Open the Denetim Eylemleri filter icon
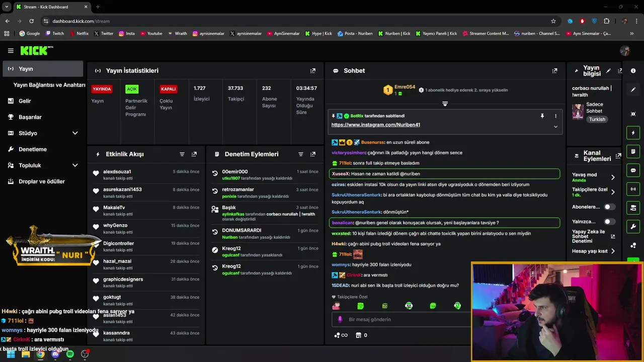This screenshot has height=362, width=644. coord(301,154)
